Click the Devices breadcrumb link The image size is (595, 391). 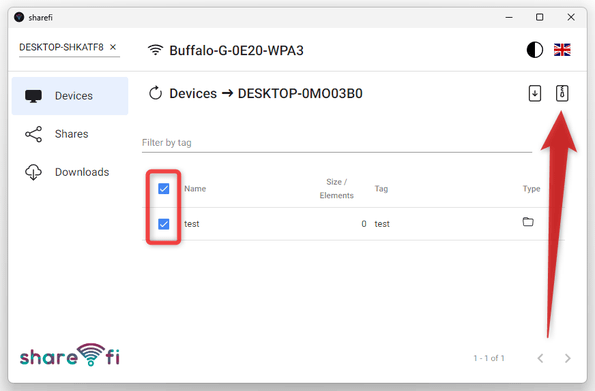coord(193,93)
